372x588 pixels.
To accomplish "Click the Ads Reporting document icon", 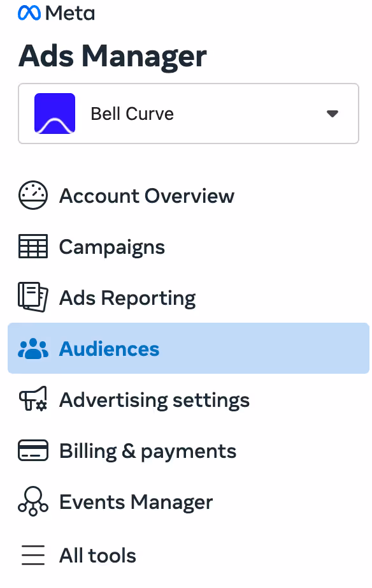I will click(x=33, y=297).
